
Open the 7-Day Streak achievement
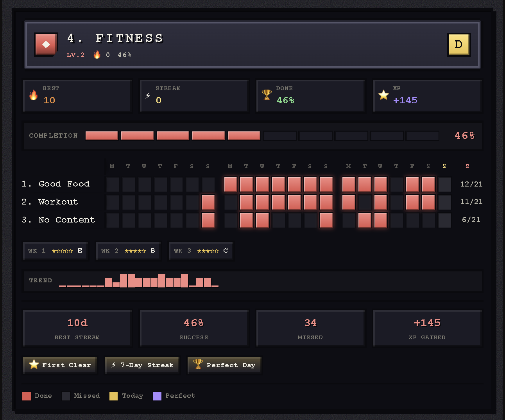(x=142, y=365)
